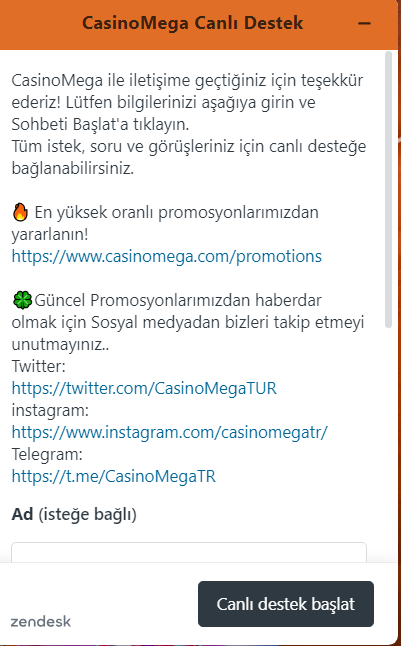Image resolution: width=401 pixels, height=646 pixels.
Task: Click the chat panel vertical scrollbar
Action: (x=388, y=190)
